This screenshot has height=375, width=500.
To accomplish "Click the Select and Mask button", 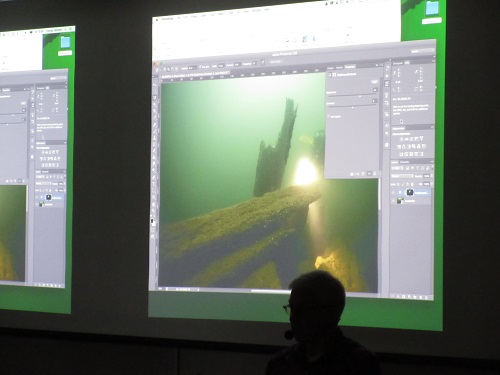I will (276, 62).
